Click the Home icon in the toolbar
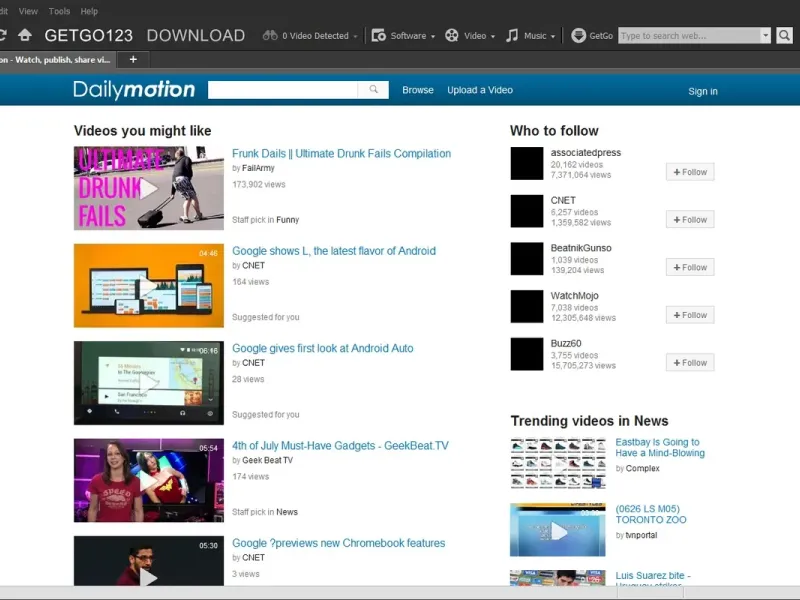 [25, 36]
